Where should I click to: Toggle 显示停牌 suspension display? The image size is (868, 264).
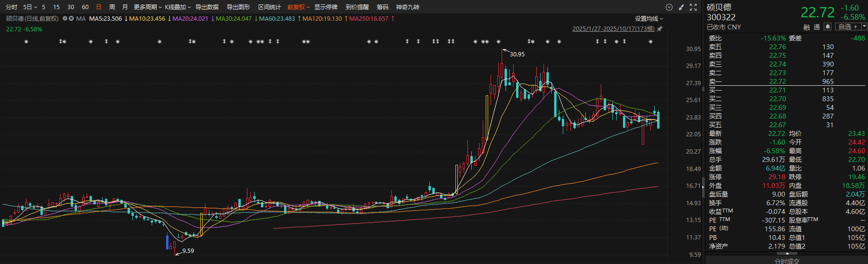[x=326, y=7]
